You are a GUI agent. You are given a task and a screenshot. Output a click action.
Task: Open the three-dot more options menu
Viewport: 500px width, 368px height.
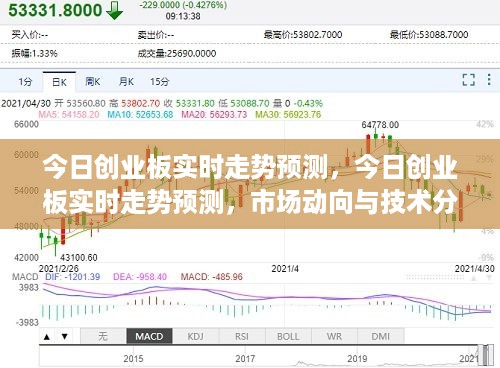tap(489, 80)
